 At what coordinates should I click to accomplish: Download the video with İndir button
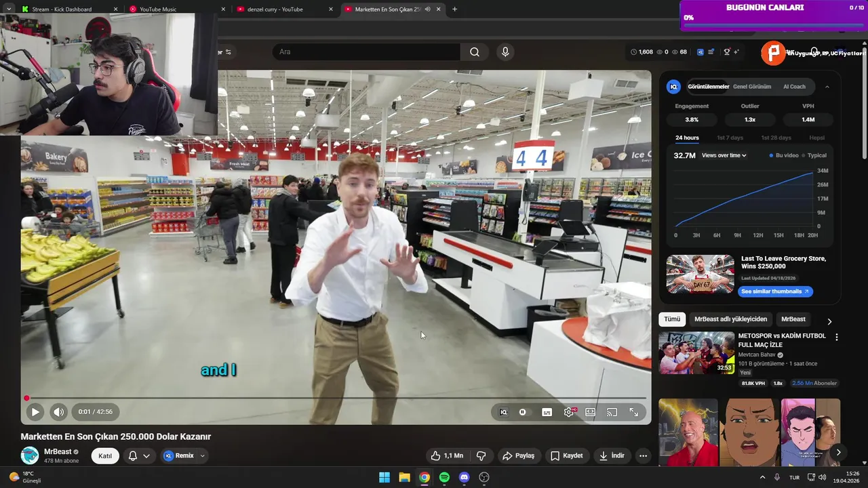[x=611, y=455]
